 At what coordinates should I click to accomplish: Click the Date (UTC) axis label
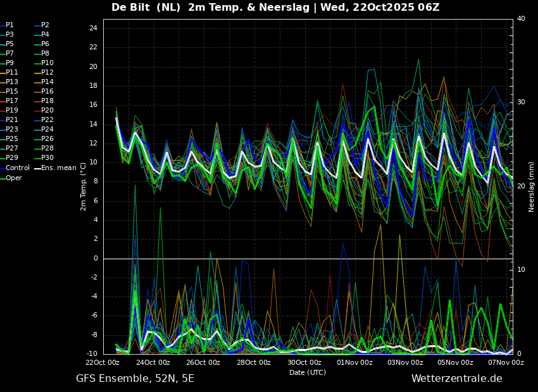[308, 373]
